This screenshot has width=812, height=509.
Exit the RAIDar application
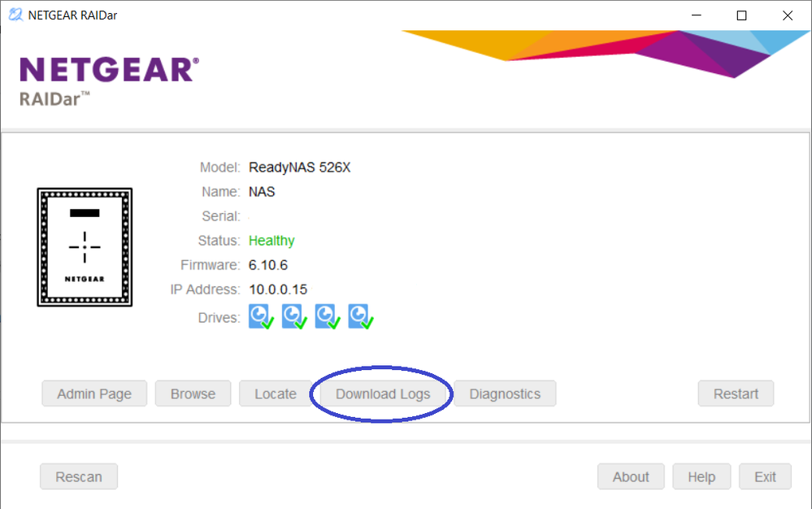point(765,476)
